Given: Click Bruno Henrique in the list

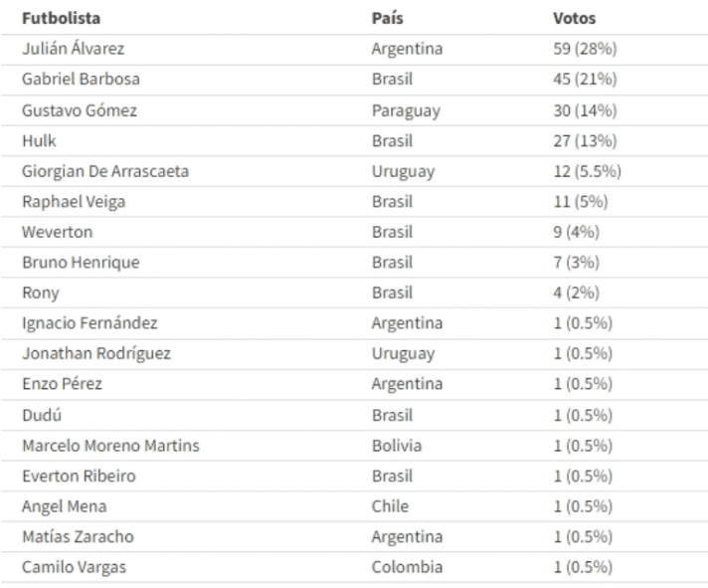Looking at the screenshot, I should pos(81,263).
